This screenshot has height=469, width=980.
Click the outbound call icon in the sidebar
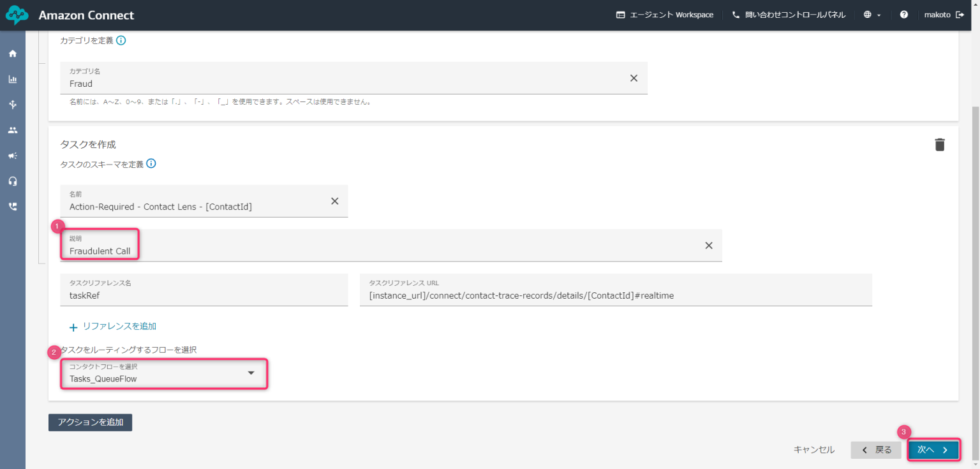point(12,206)
